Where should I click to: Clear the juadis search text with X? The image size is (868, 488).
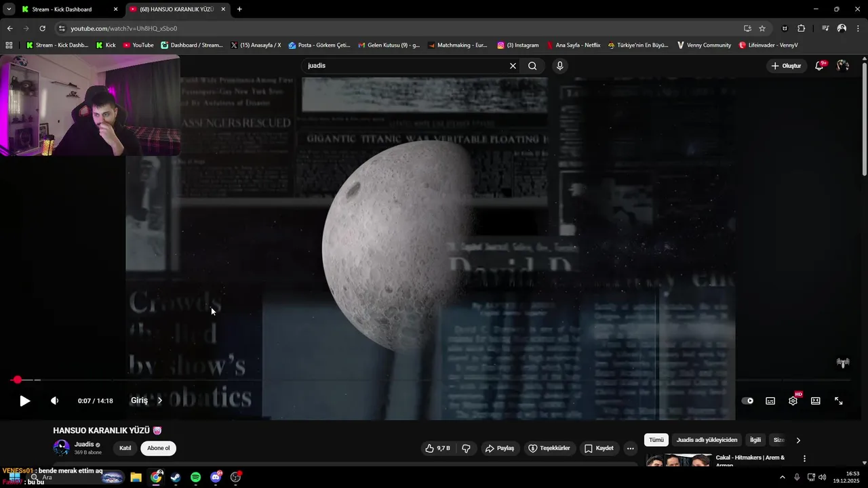coord(513,66)
